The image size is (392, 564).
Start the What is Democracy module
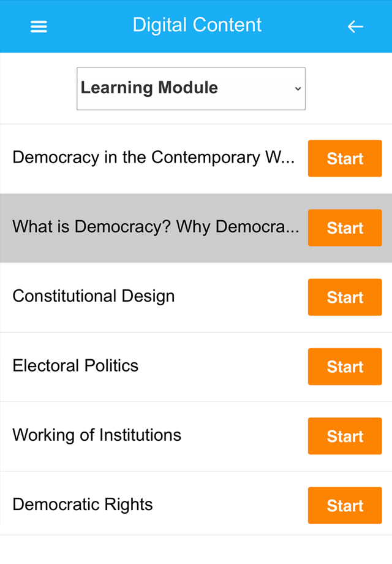tap(344, 227)
